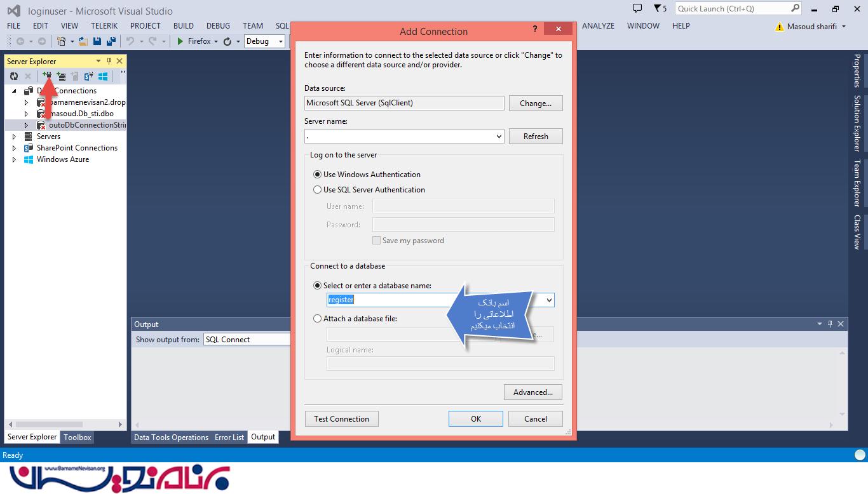
Task: Open the feedback speech bubble icon
Action: pyautogui.click(x=637, y=8)
